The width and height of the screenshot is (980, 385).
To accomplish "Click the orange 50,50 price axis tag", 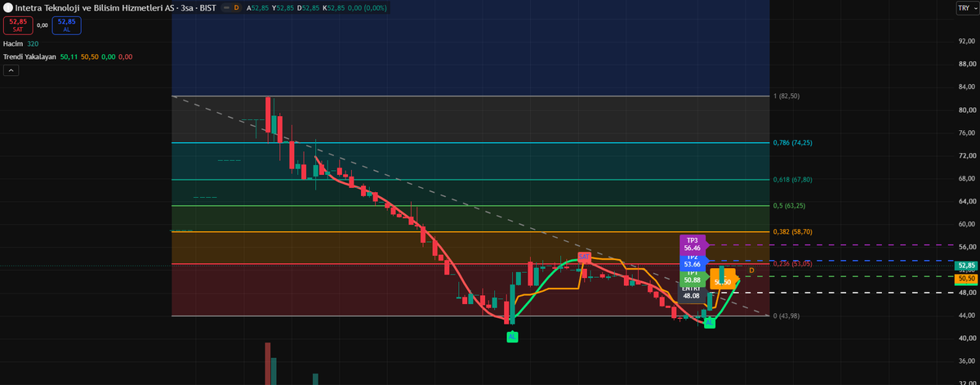I will pos(966,279).
